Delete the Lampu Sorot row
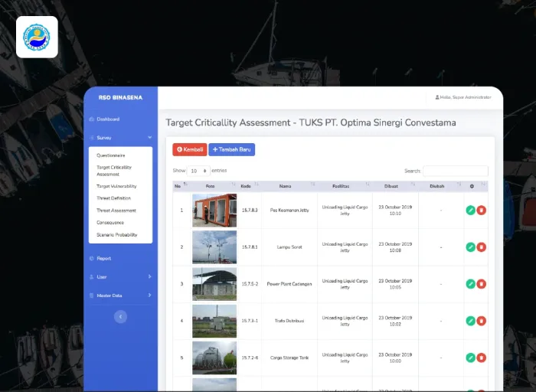 [x=482, y=247]
